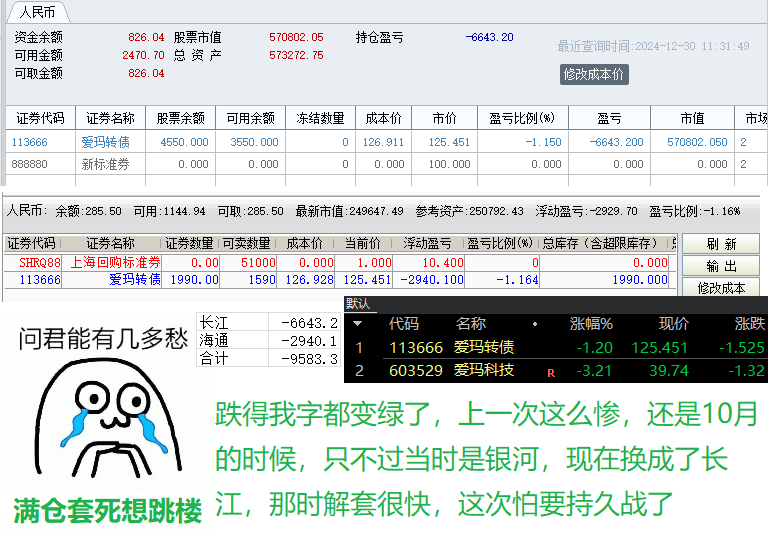
Task: Click the 持仓盈亏 value -6643.20
Action: [489, 37]
